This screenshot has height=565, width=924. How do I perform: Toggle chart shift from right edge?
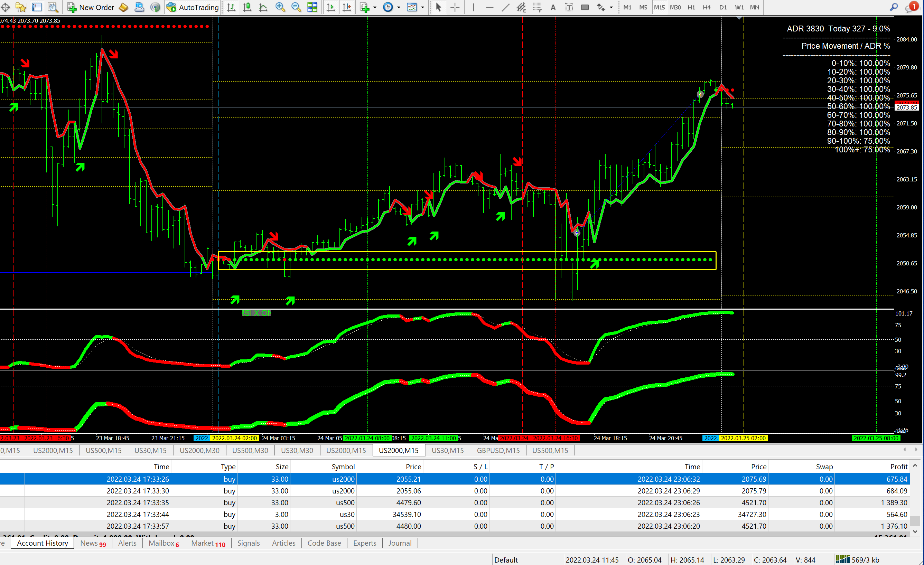[347, 7]
